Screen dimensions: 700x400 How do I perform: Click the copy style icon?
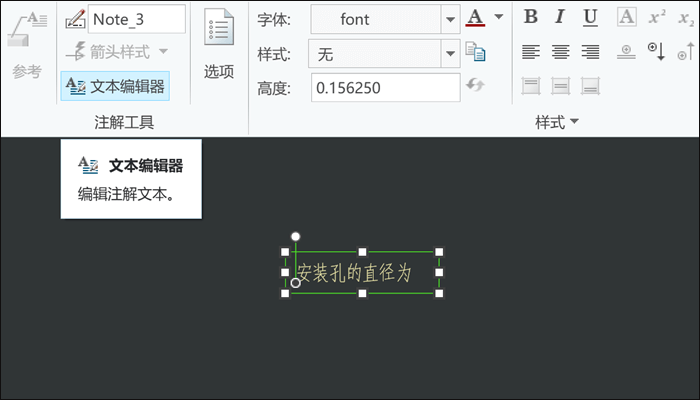pos(475,51)
